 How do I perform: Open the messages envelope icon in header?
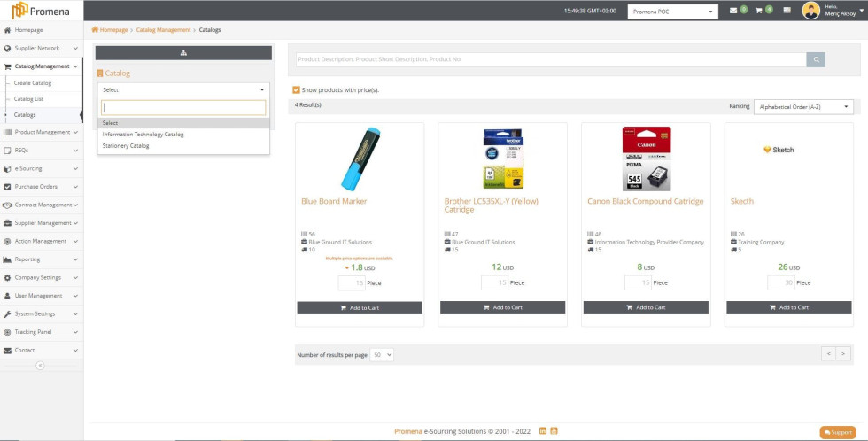[733, 11]
